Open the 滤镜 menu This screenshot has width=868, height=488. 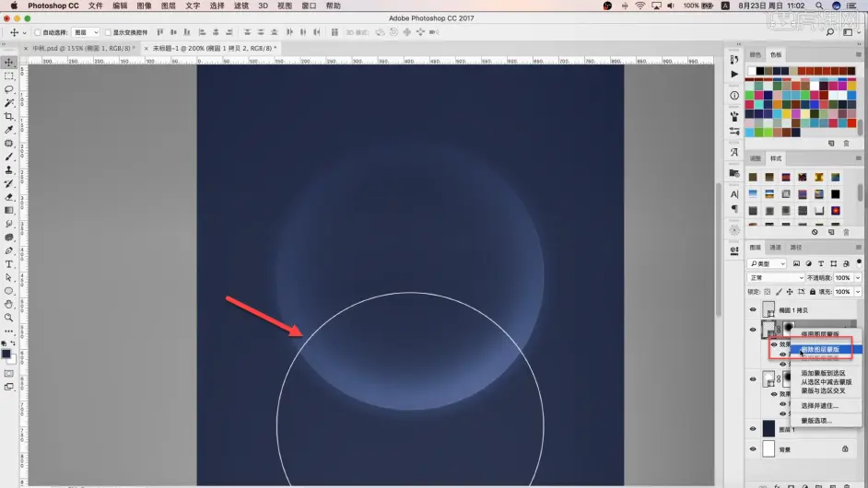point(240,6)
